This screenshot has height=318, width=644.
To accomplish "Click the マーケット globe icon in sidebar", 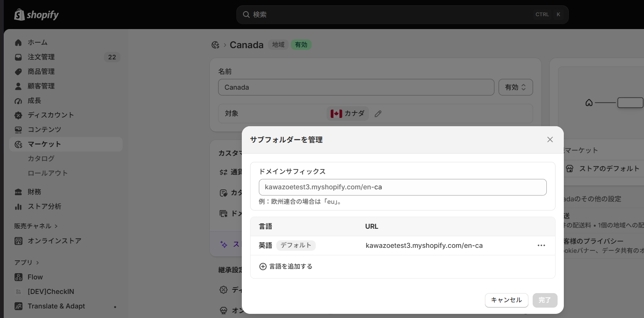I will coord(18,144).
